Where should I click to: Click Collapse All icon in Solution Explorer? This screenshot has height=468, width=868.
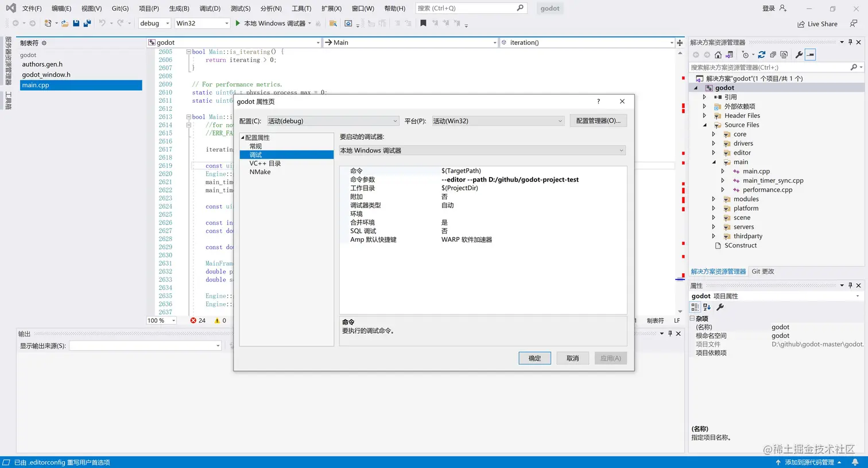click(x=773, y=55)
